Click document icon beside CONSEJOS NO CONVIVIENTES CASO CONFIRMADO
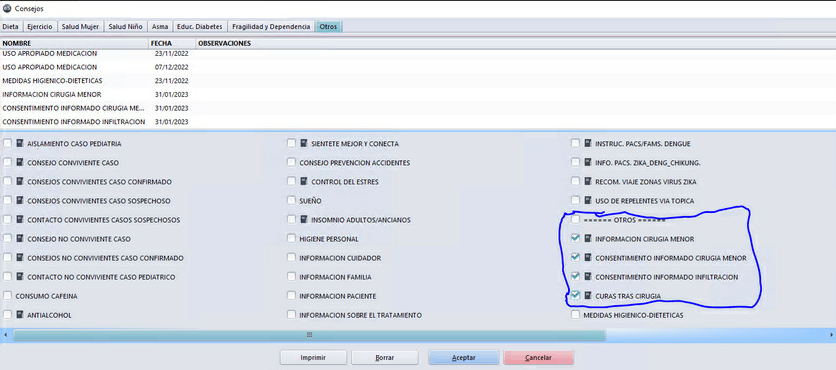Image resolution: width=836 pixels, height=370 pixels. (x=20, y=258)
